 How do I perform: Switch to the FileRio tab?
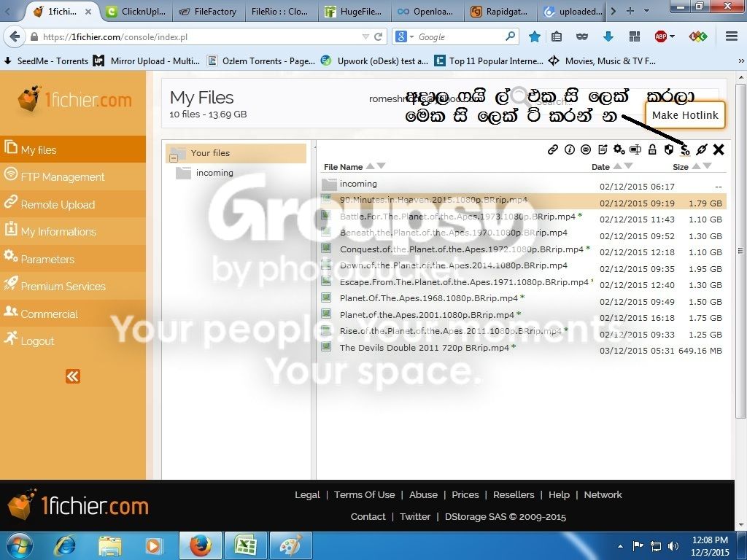(281, 12)
